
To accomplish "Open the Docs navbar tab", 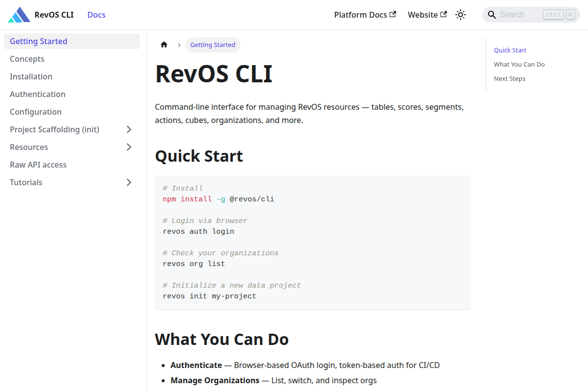I will [97, 15].
